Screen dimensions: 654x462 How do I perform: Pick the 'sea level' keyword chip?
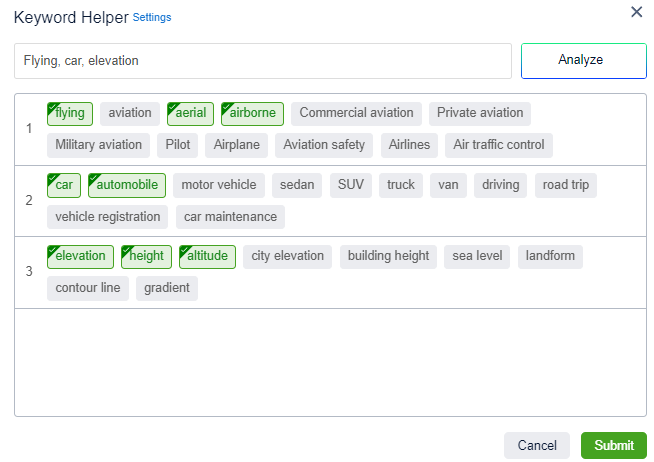[477, 256]
